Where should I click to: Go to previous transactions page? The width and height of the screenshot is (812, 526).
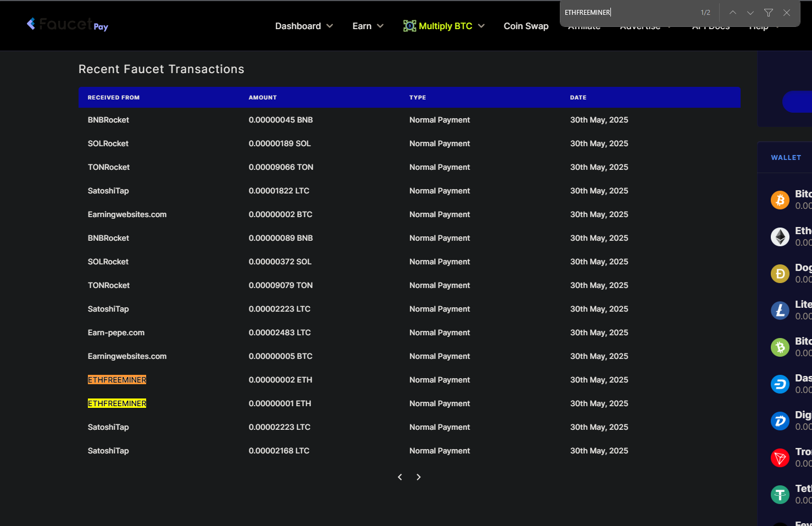[x=400, y=477]
